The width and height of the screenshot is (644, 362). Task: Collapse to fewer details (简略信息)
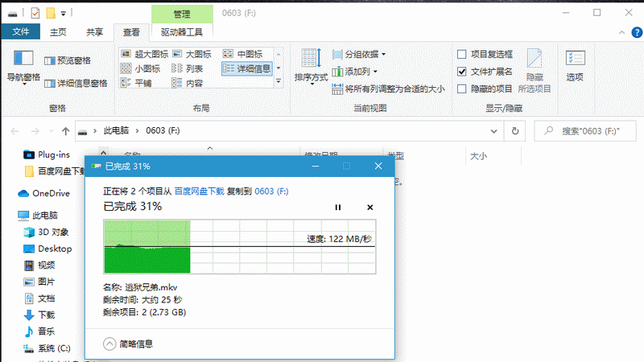pyautogui.click(x=128, y=343)
